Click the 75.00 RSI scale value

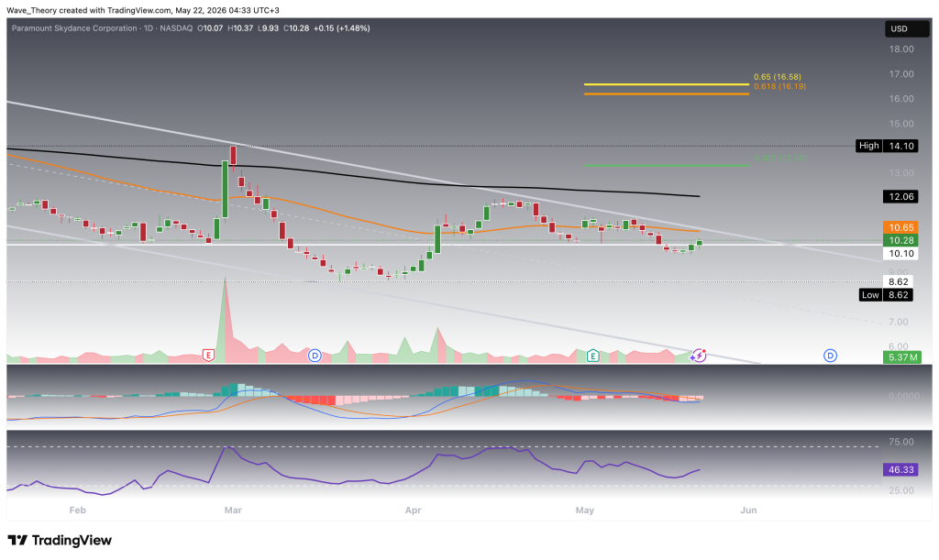(x=901, y=442)
